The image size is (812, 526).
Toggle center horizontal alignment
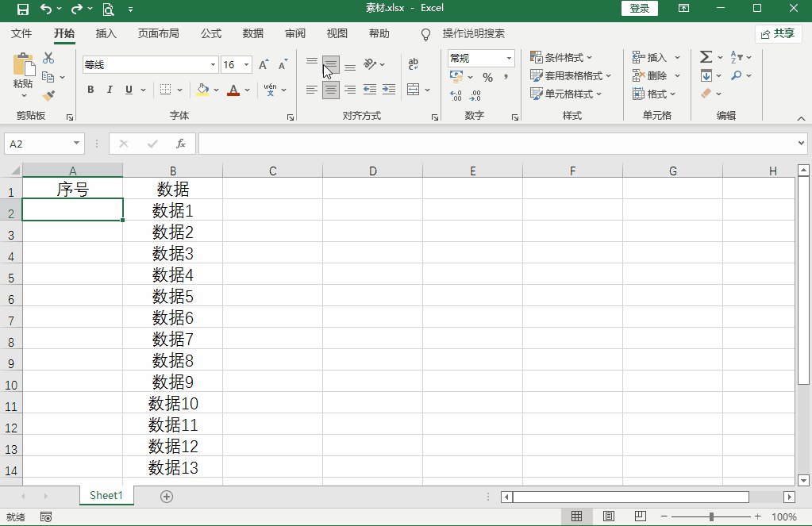[x=330, y=90]
